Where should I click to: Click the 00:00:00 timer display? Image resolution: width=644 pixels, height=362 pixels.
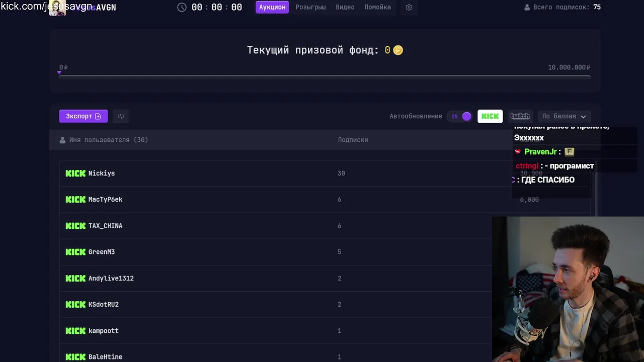click(217, 8)
